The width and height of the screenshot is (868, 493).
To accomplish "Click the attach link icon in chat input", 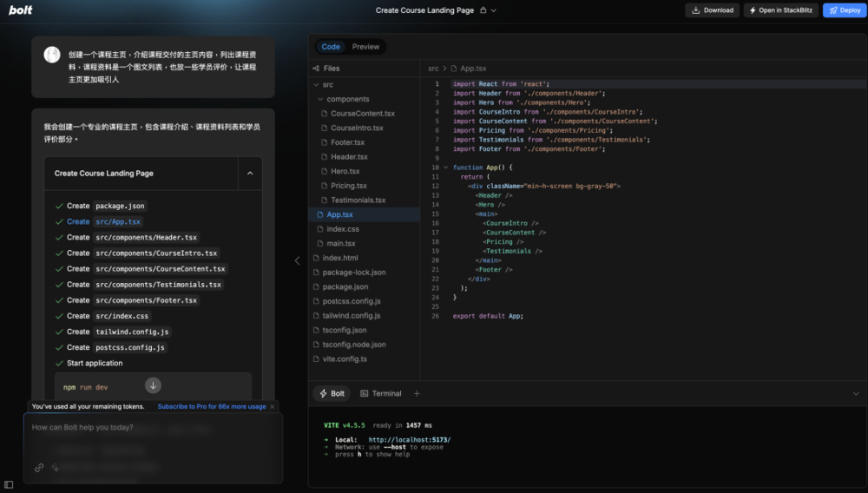I will tap(39, 467).
